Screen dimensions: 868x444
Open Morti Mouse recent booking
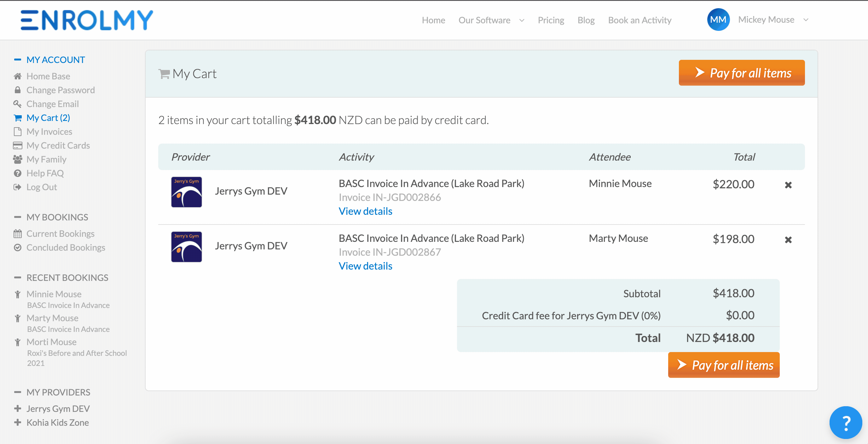click(52, 342)
